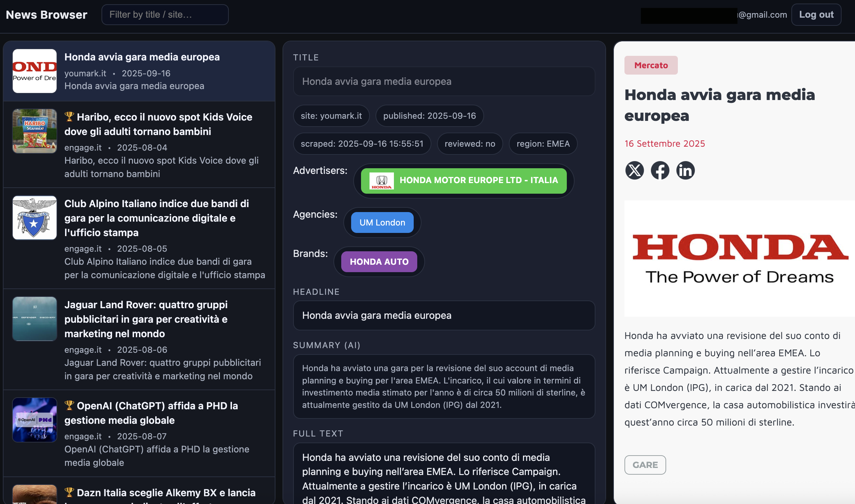This screenshot has width=855, height=504.
Task: Open Haribo Starmix article thumbnail
Action: pyautogui.click(x=35, y=131)
